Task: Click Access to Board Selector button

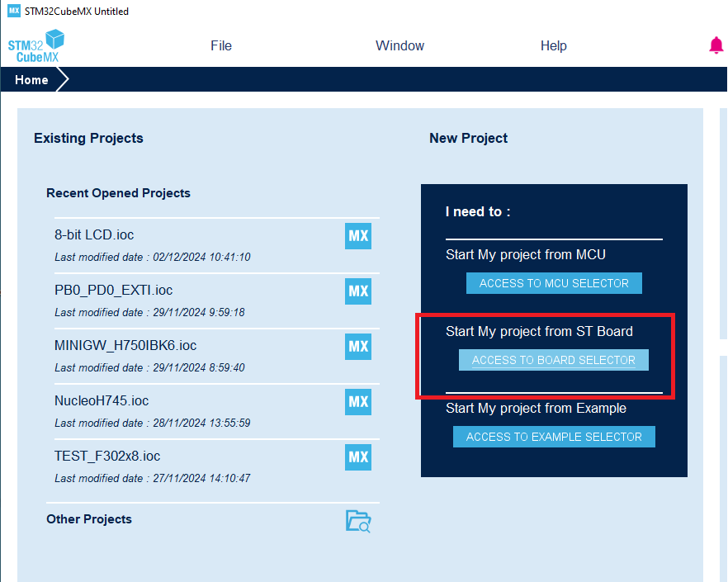Action: [x=553, y=360]
